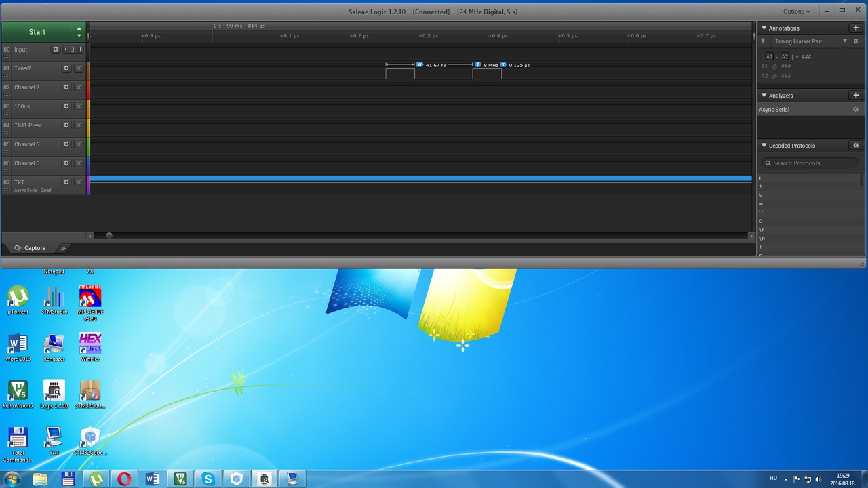Open settings gear for Channel 2

coord(66,87)
